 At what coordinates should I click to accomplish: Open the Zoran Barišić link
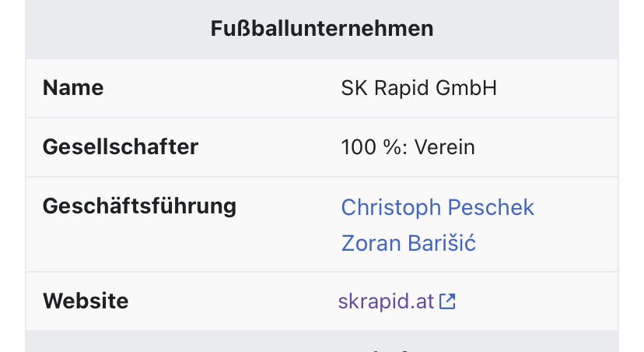click(408, 243)
